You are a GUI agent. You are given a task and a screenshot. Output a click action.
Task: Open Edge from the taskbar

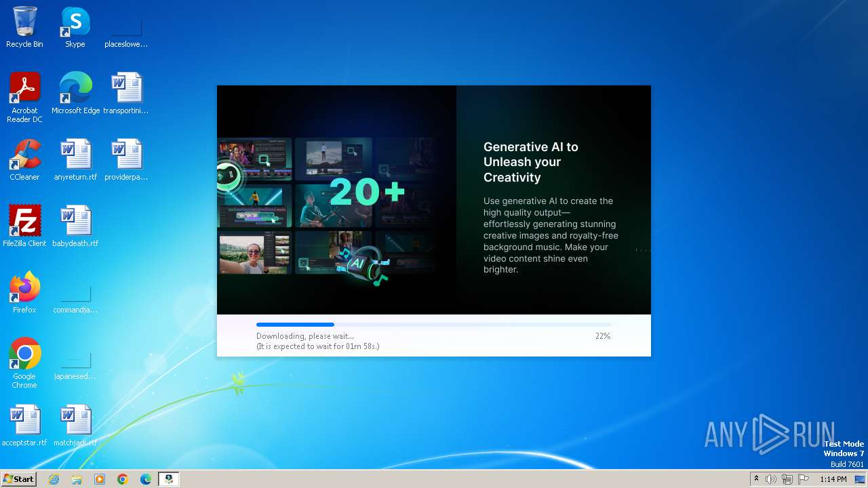pos(146,479)
